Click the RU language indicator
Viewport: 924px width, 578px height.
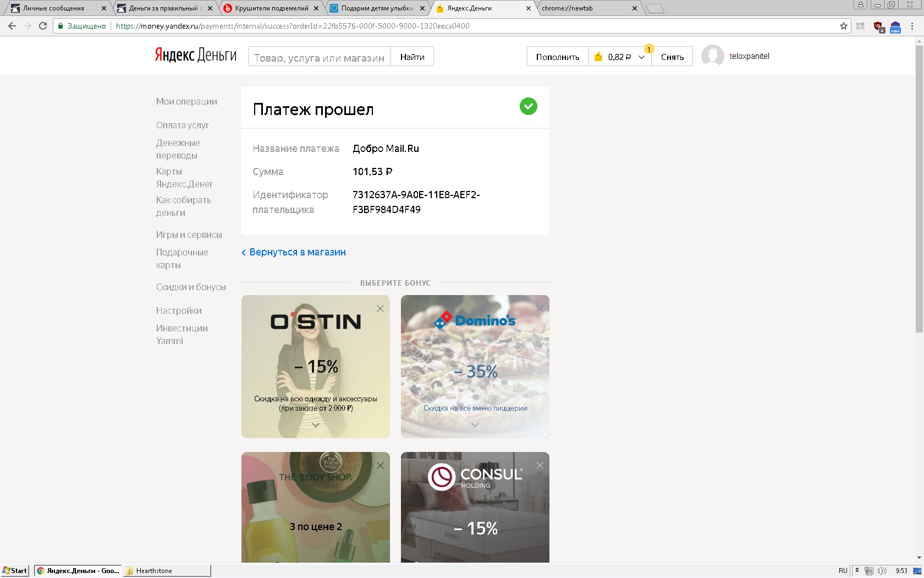point(843,571)
